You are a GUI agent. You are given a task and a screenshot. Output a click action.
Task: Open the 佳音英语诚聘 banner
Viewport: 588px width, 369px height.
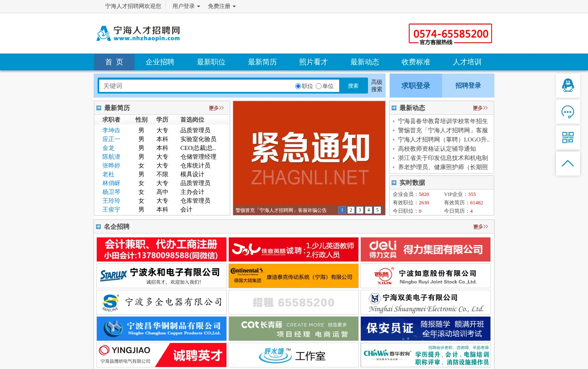[x=294, y=249]
